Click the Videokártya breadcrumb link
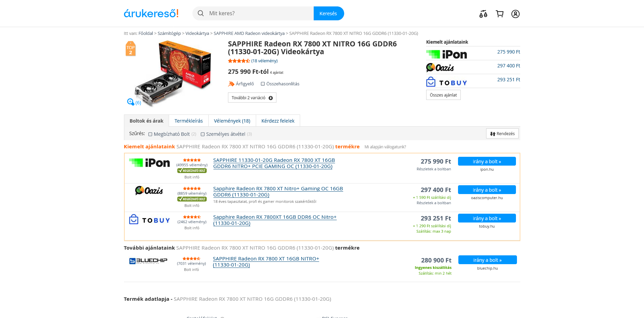The width and height of the screenshot is (644, 318). tap(197, 33)
